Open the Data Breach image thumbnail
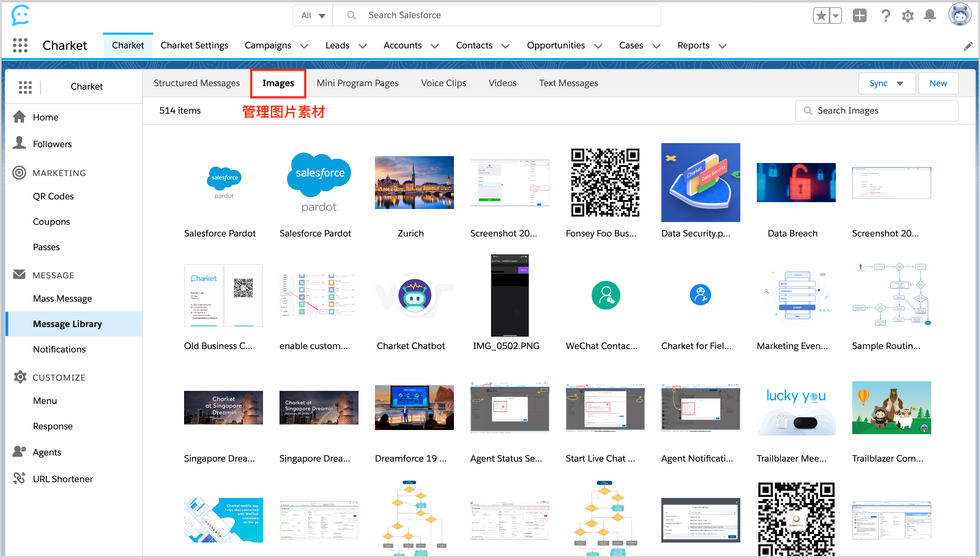980x558 pixels. (796, 183)
